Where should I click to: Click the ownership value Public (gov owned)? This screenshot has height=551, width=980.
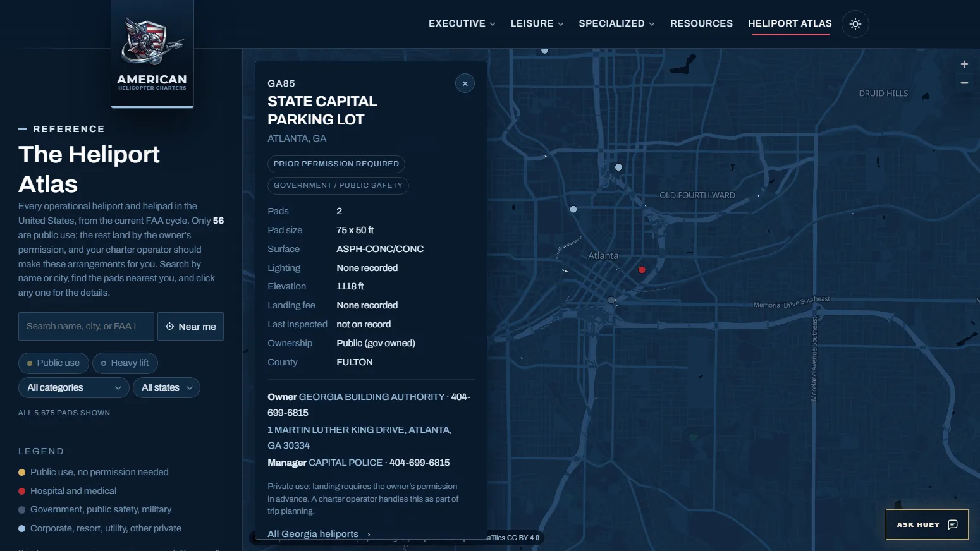(376, 343)
